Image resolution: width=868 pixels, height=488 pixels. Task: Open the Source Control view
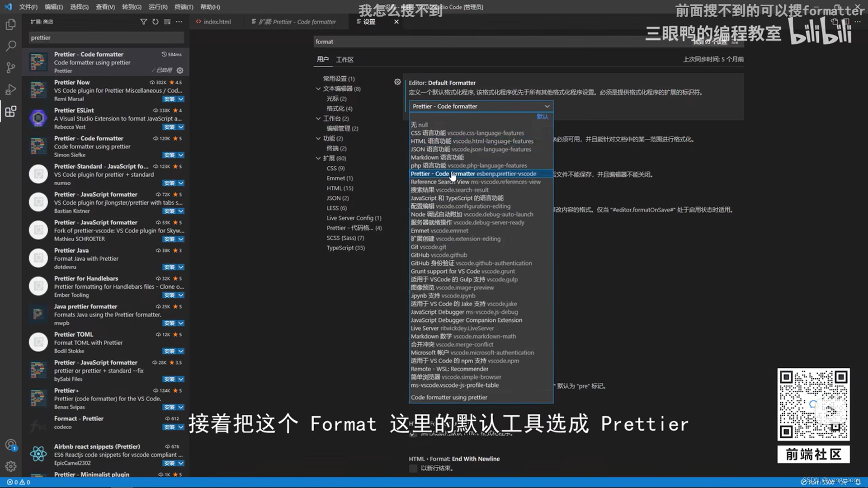(x=11, y=67)
